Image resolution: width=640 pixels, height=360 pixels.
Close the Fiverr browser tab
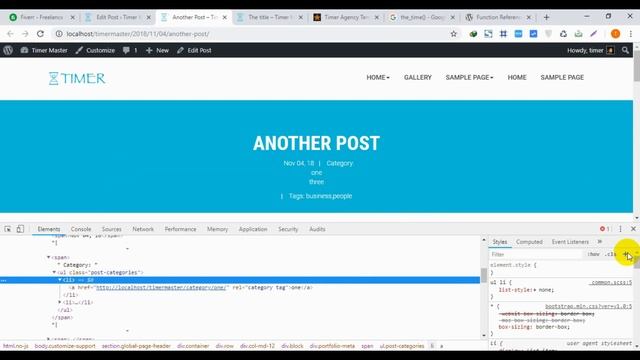point(73,17)
